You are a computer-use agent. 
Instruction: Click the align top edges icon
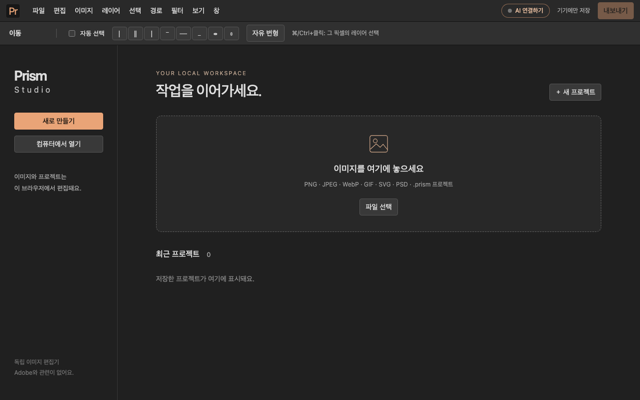(167, 33)
